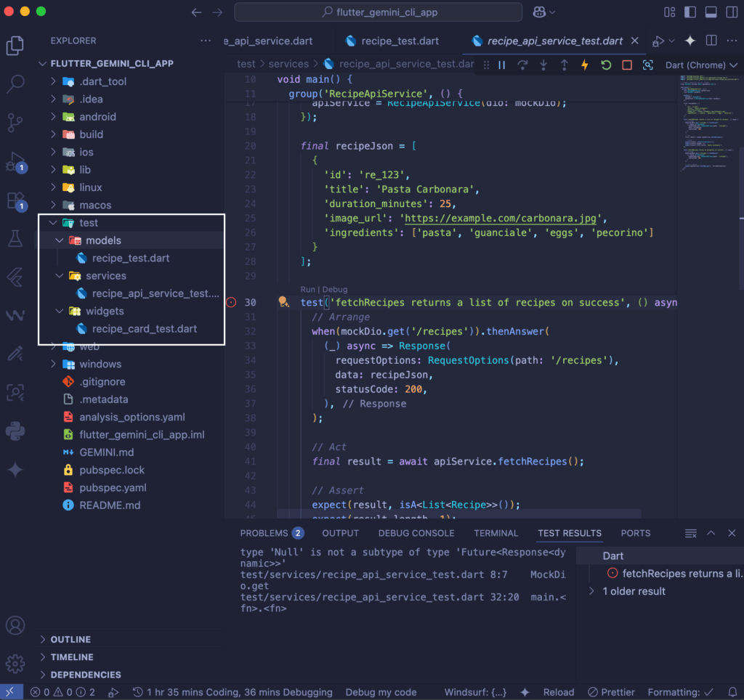Viewport: 744px width, 700px height.
Task: Open the Flutter sidebar view
Action: pyautogui.click(x=15, y=277)
